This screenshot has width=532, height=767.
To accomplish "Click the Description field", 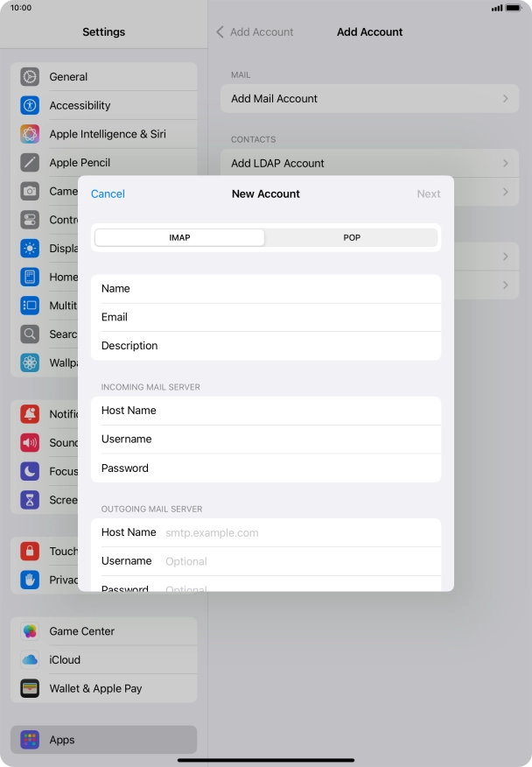I will [x=289, y=346].
